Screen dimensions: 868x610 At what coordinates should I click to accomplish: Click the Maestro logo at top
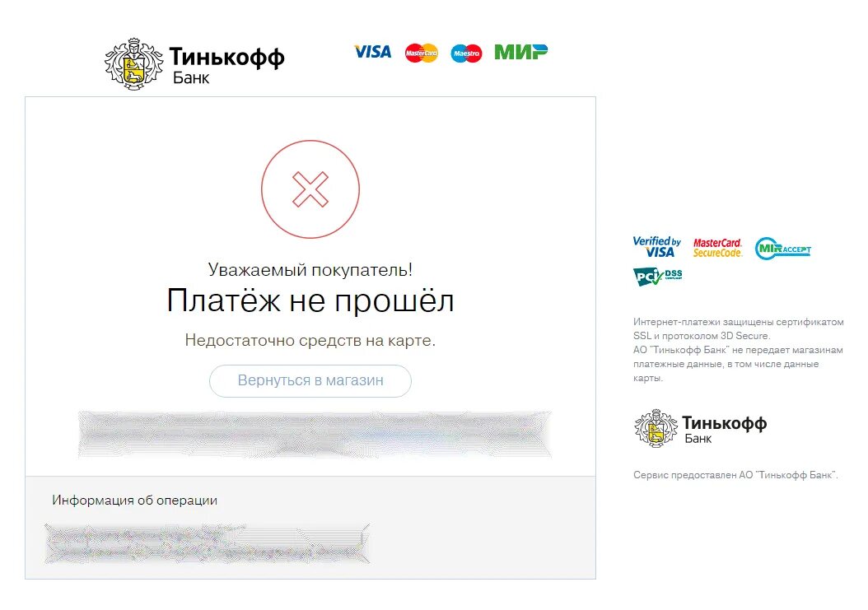(x=466, y=54)
